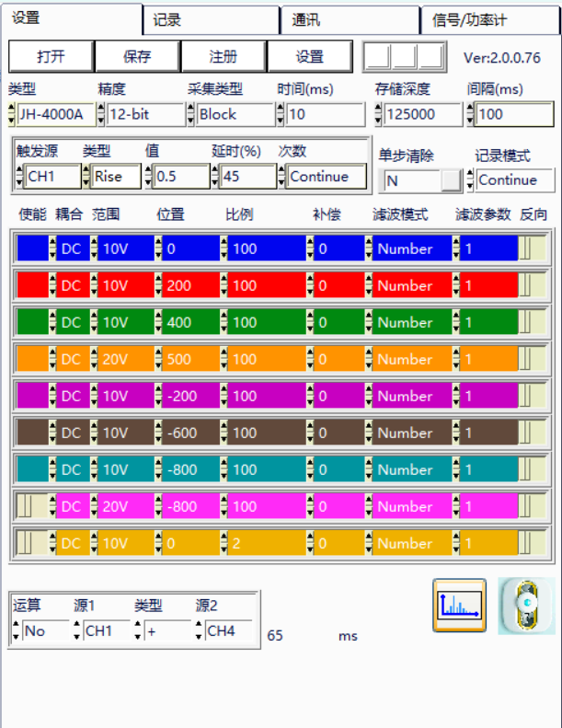Open the 信号/功率计 tab
562x728 pixels.
coord(489,19)
